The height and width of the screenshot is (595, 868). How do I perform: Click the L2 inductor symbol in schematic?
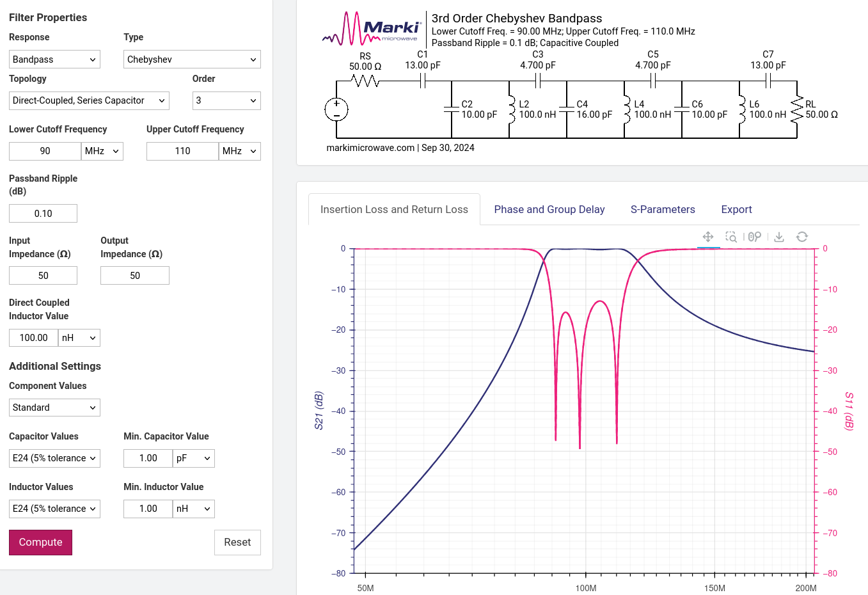(x=511, y=109)
